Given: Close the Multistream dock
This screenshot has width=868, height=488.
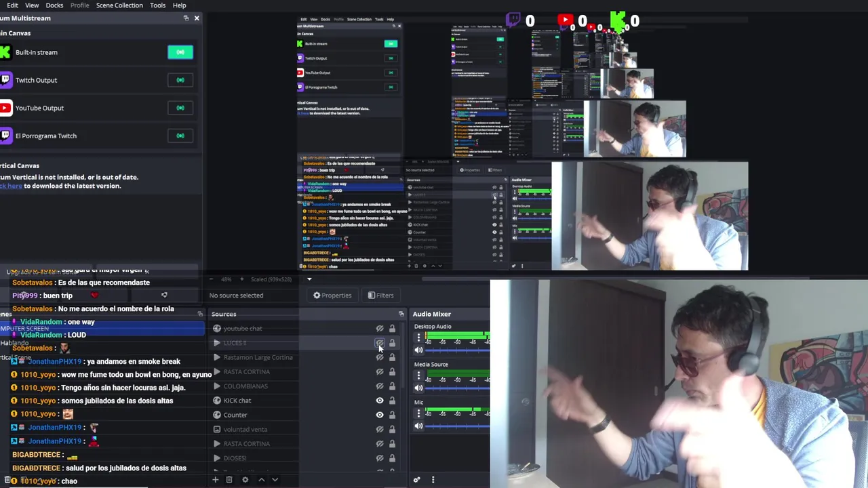Looking at the screenshot, I should [x=197, y=18].
